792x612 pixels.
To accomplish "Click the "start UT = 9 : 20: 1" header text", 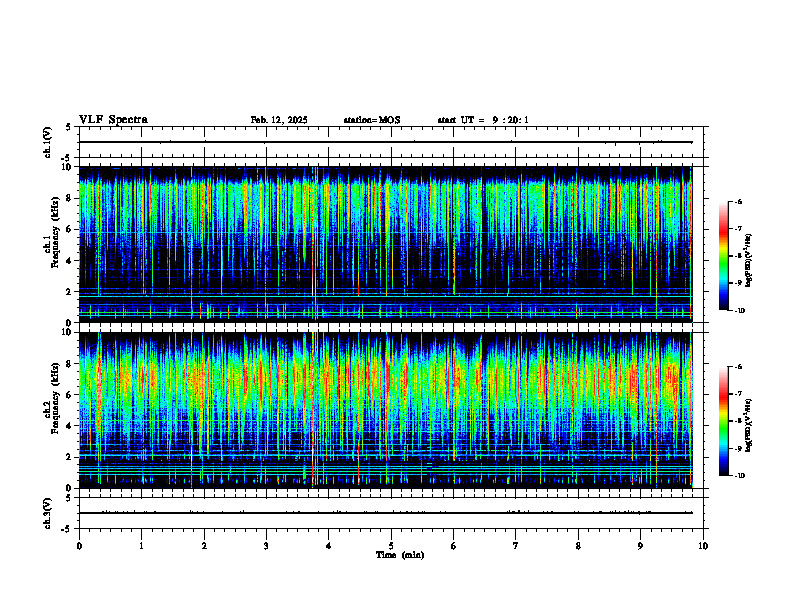I will (483, 120).
